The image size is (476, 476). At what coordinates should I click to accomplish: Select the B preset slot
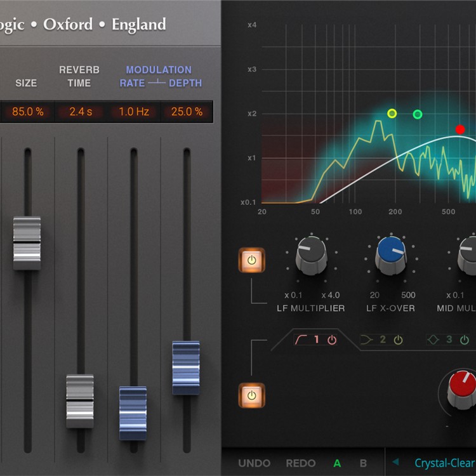tap(363, 463)
